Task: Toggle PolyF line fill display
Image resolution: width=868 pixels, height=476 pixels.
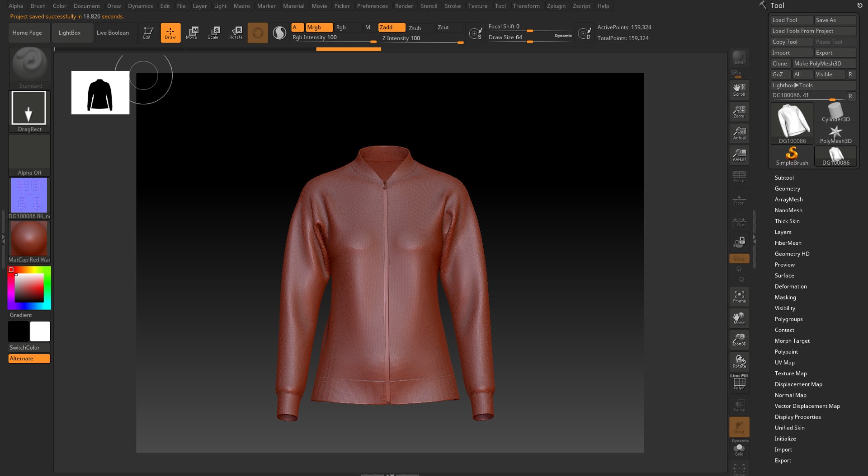Action: pos(739,383)
